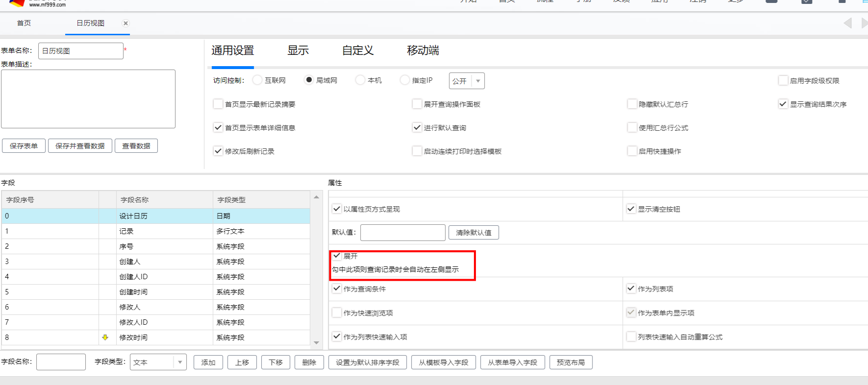Check 使用汇总行公式

tap(632, 127)
